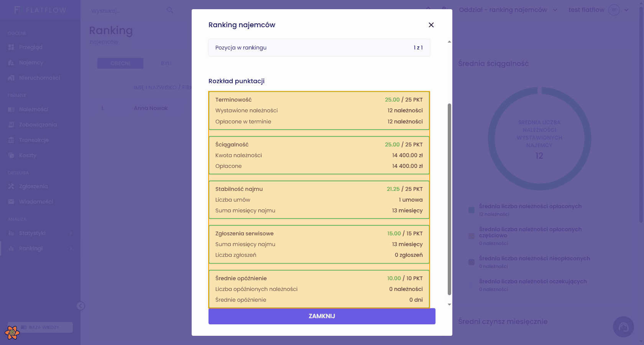Click the 13 miesięcy value under Stabilność najmu

(407, 210)
